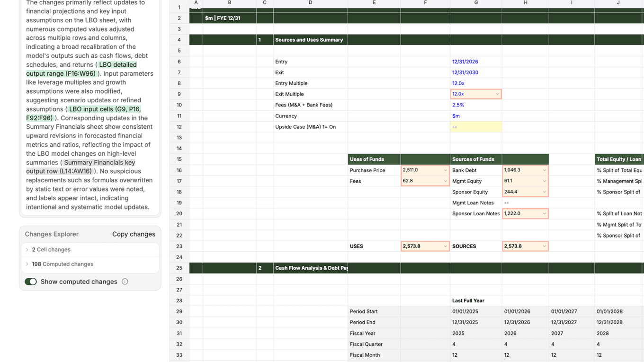The height and width of the screenshot is (362, 644).
Task: Select the % Management Split cell in column J
Action: [619, 181]
